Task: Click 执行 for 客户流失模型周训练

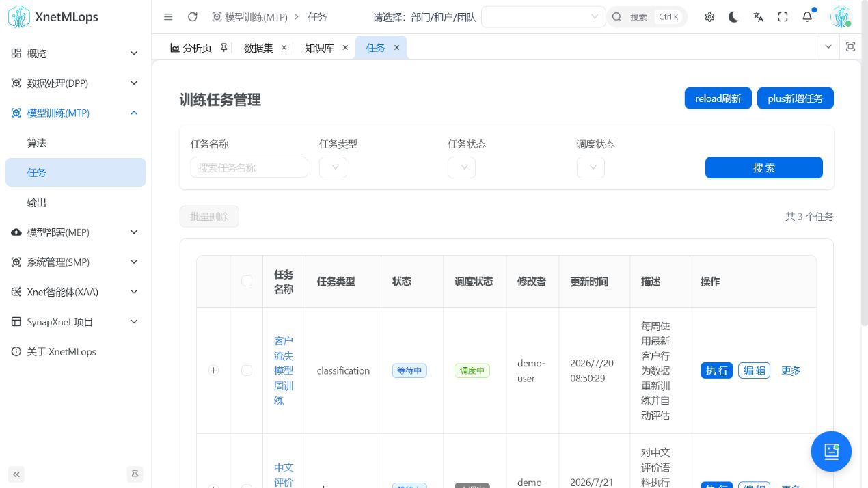Action: pyautogui.click(x=716, y=370)
